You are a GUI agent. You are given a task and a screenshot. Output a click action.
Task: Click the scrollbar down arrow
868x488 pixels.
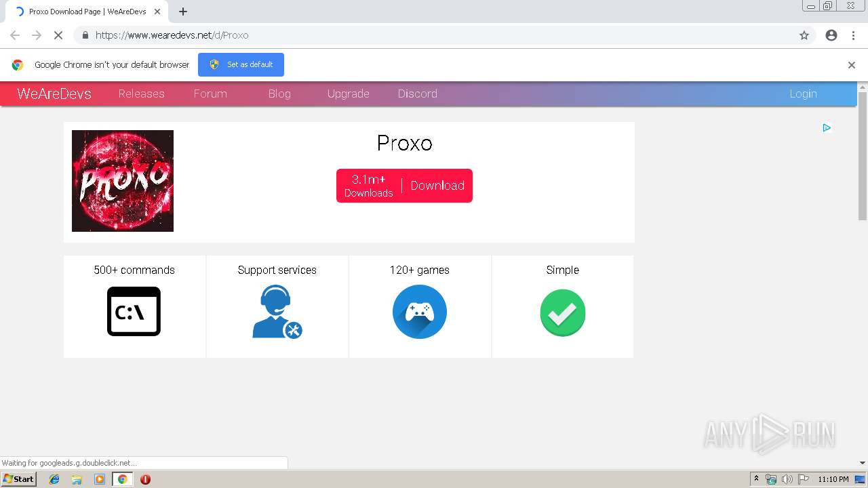[863, 463]
